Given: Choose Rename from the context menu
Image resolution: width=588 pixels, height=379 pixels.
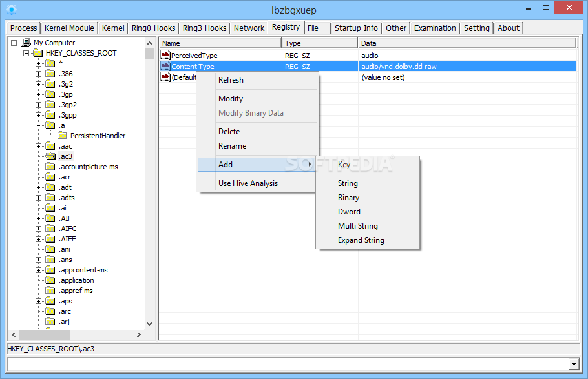Looking at the screenshot, I should 258,146.
